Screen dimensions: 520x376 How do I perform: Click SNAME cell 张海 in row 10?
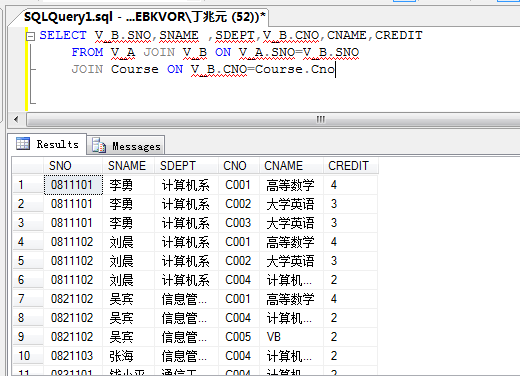pyautogui.click(x=128, y=356)
